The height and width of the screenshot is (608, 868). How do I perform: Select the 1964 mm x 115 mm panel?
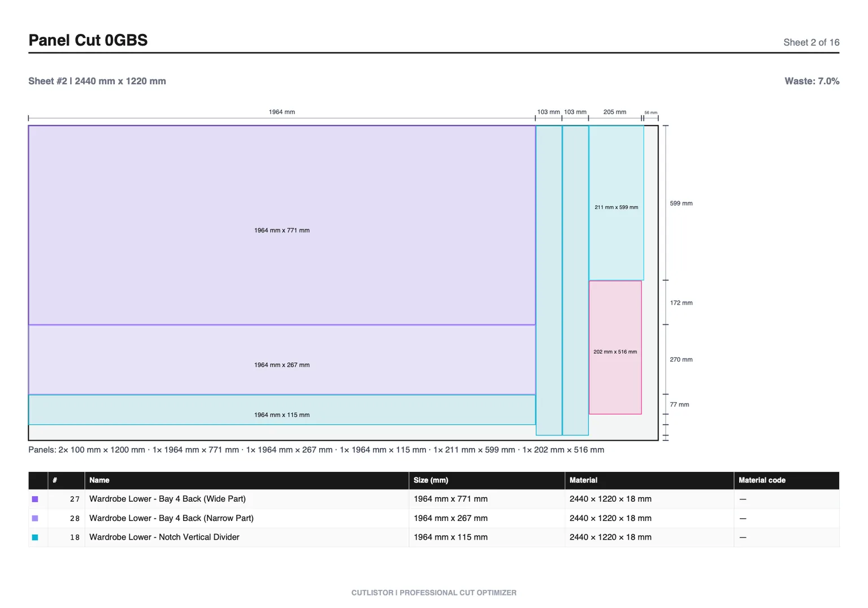[x=282, y=410]
